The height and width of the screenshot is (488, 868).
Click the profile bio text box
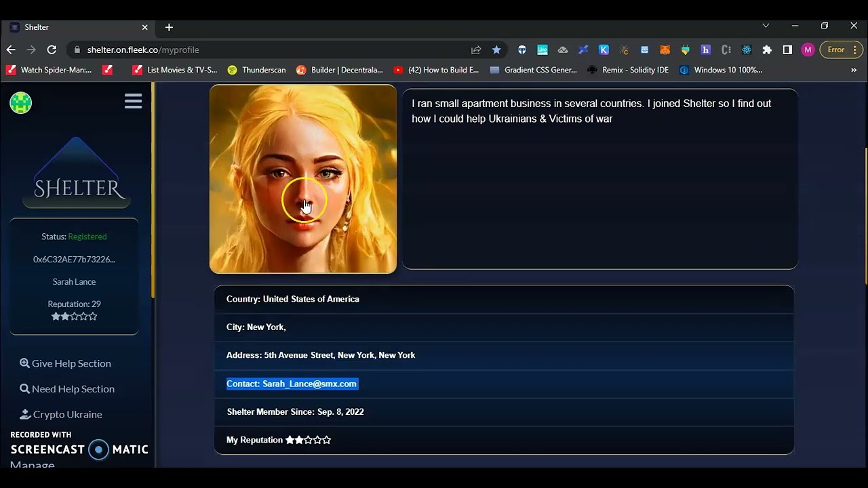click(600, 179)
